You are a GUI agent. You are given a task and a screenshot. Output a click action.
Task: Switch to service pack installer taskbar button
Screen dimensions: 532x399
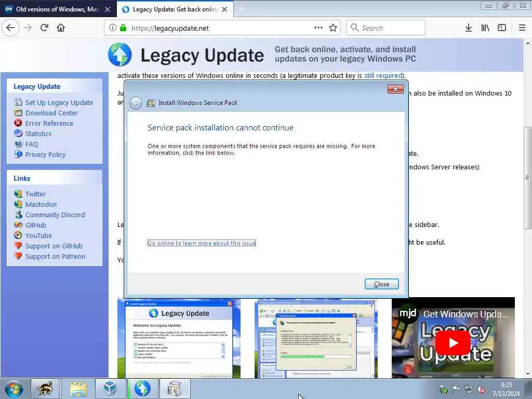pyautogui.click(x=175, y=389)
